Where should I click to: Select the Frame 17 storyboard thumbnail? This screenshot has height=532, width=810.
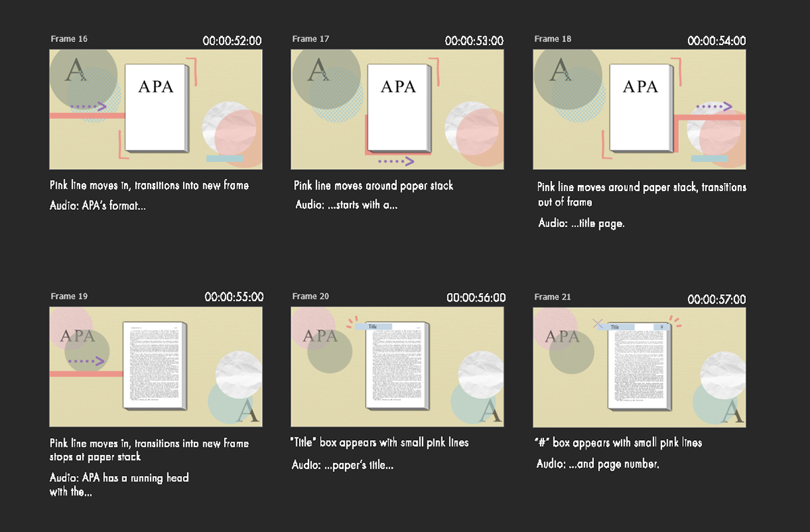click(x=398, y=109)
